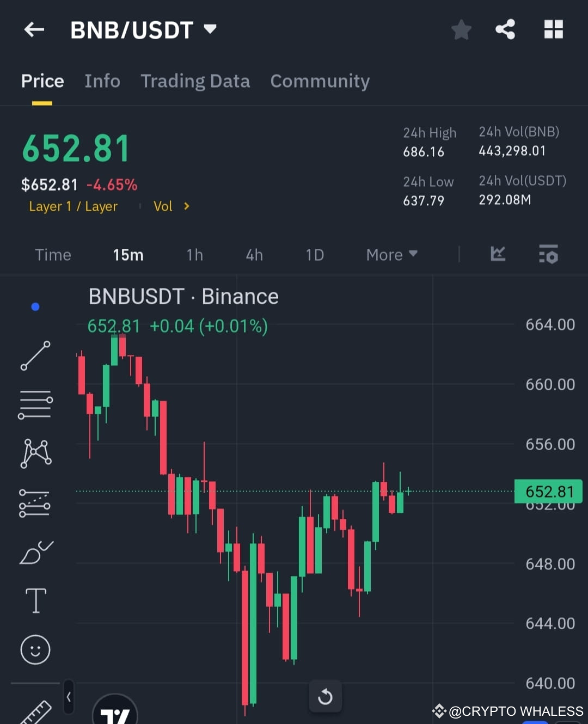
Task: Open the chart settings icon
Action: point(548,254)
